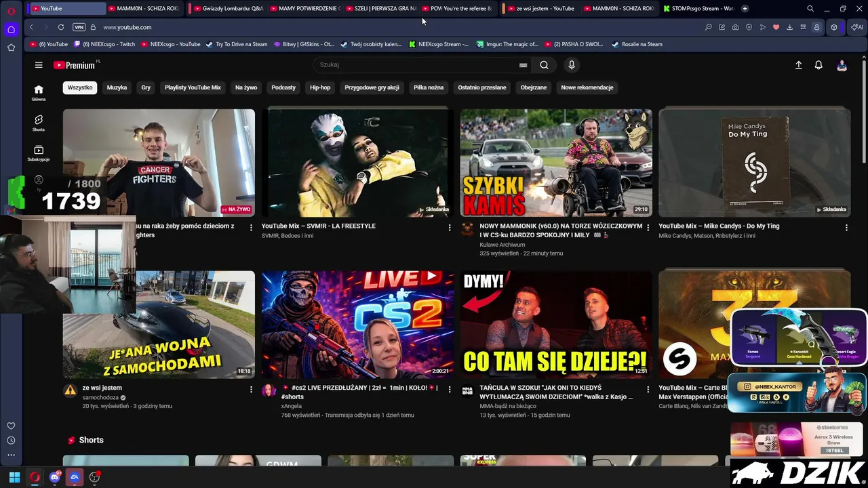Image resolution: width=868 pixels, height=488 pixels.
Task: Open the on-screen keyboard icon in search box
Action: pos(523,65)
